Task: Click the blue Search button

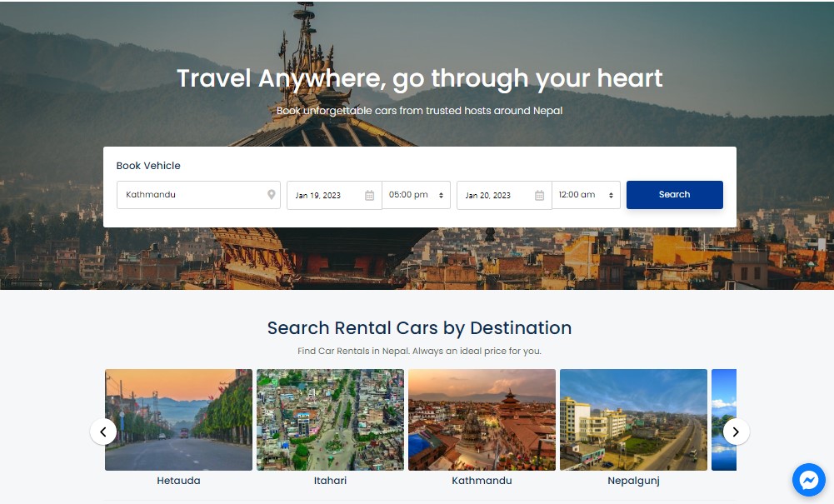Action: [674, 195]
